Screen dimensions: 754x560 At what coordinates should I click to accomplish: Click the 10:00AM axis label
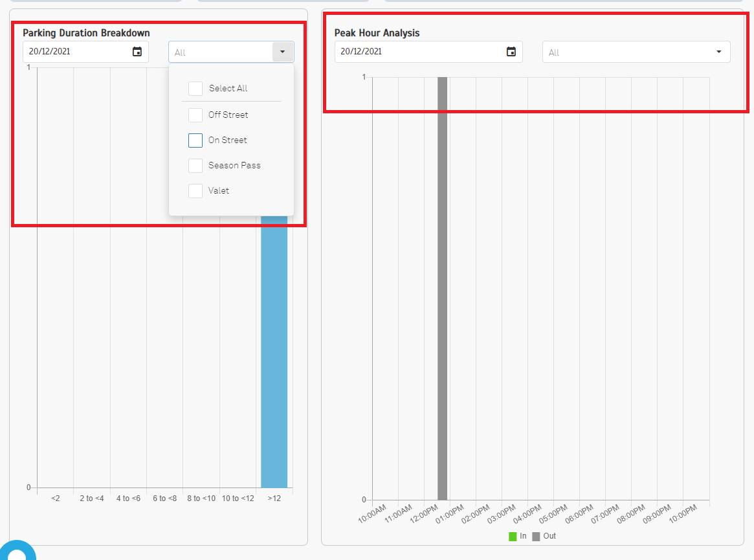click(372, 514)
